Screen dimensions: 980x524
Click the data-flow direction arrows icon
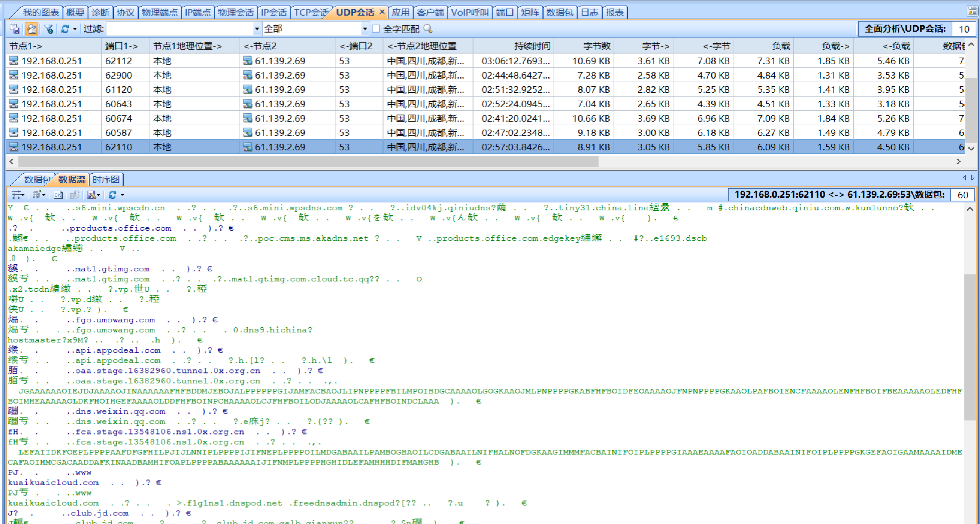click(16, 195)
